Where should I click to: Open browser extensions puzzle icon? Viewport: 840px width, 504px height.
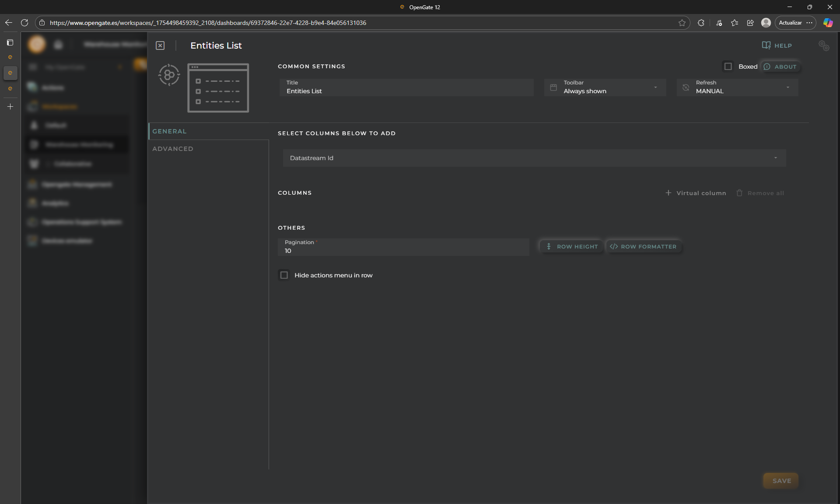tap(701, 23)
